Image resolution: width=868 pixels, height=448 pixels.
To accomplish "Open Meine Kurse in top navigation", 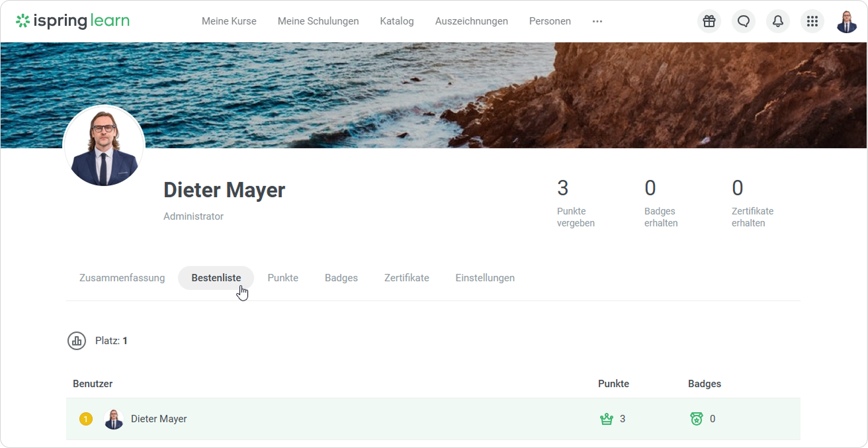I will tap(229, 21).
